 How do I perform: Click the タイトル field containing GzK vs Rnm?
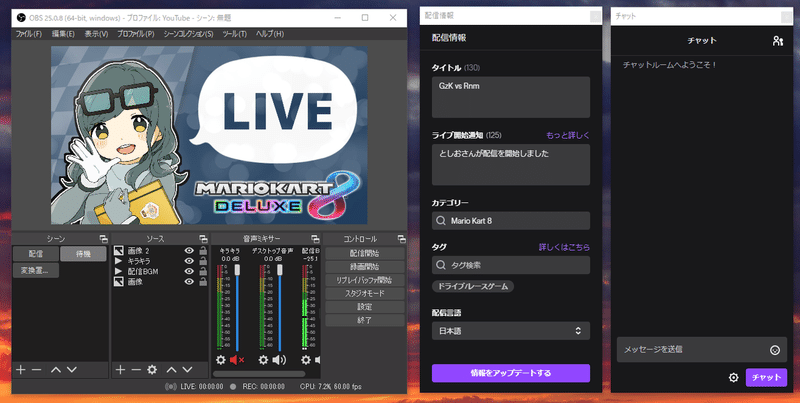tap(511, 97)
